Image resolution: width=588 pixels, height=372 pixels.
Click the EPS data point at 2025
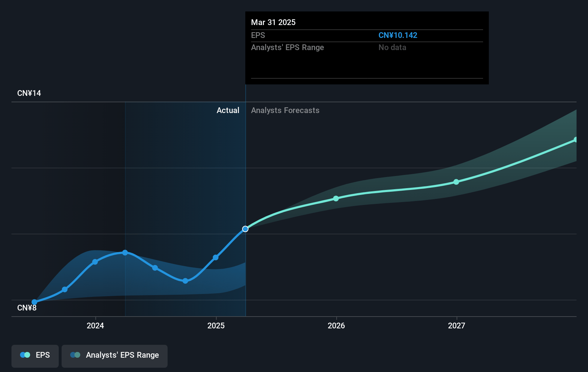click(216, 258)
